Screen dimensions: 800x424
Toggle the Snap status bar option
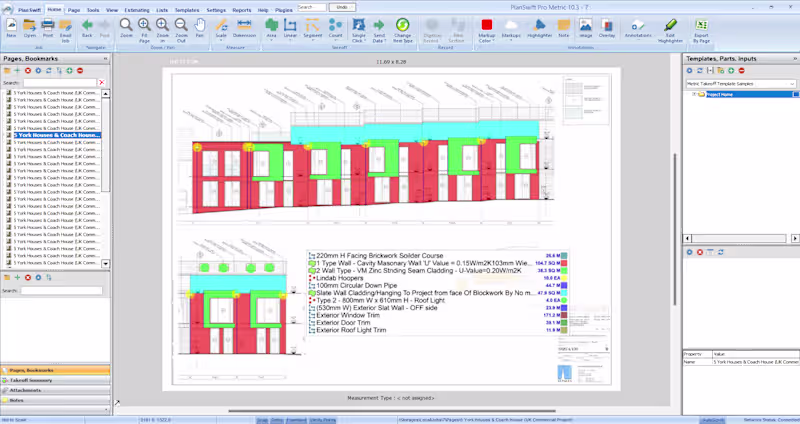(x=262, y=420)
